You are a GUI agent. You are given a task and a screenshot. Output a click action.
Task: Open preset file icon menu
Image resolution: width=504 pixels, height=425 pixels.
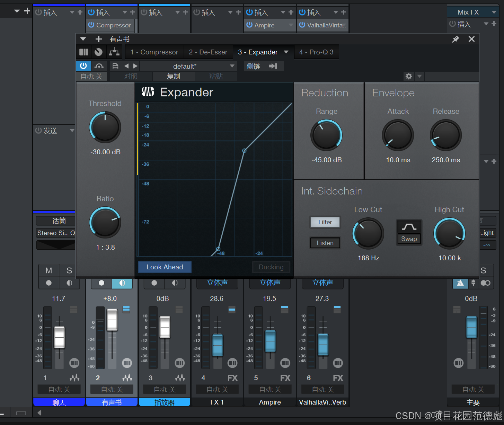point(115,66)
